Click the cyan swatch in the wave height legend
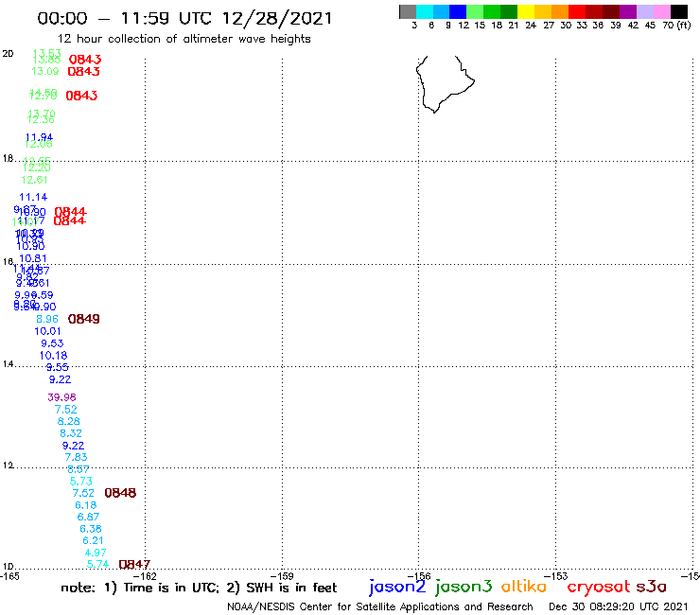This screenshot has height=615, width=700. (x=424, y=11)
